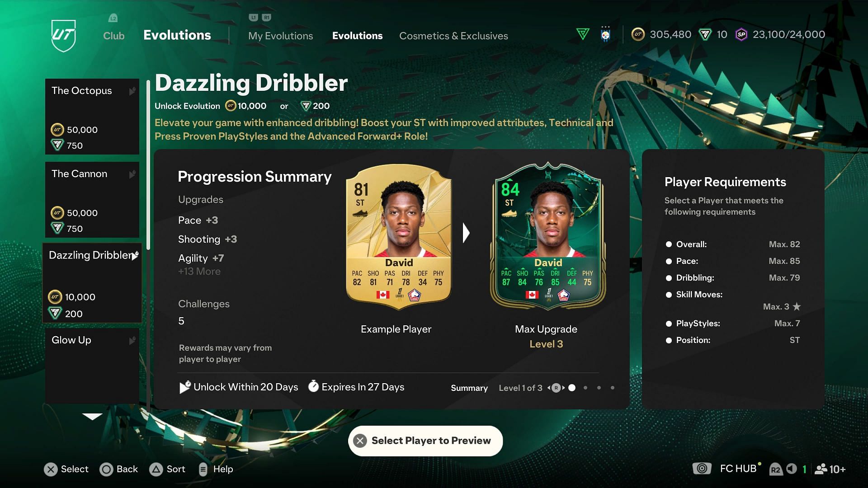Select the Evolutions filter icon
This screenshot has height=488, width=868.
click(584, 34)
